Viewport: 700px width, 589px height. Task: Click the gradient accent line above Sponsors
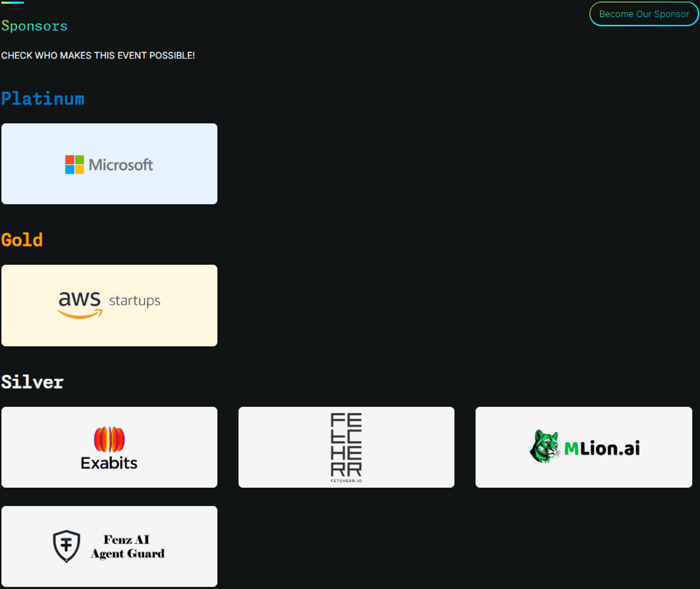(12, 3)
